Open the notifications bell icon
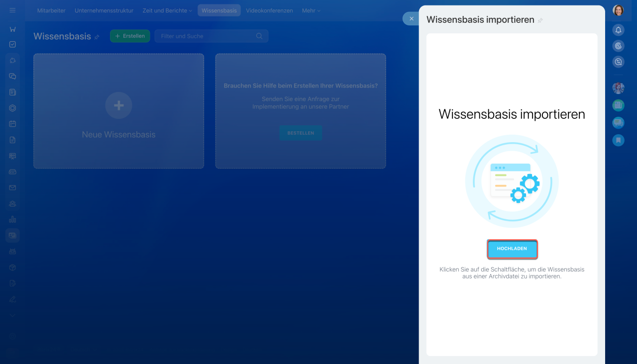637x364 pixels. (618, 30)
